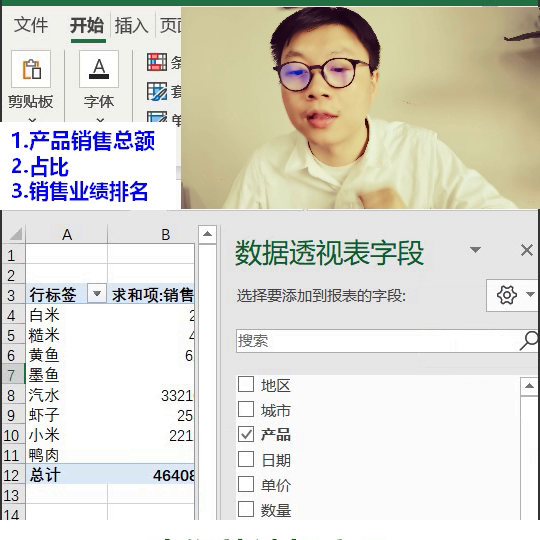Click the gear tools icon
Viewport: 540px width, 540px height.
[x=507, y=295]
